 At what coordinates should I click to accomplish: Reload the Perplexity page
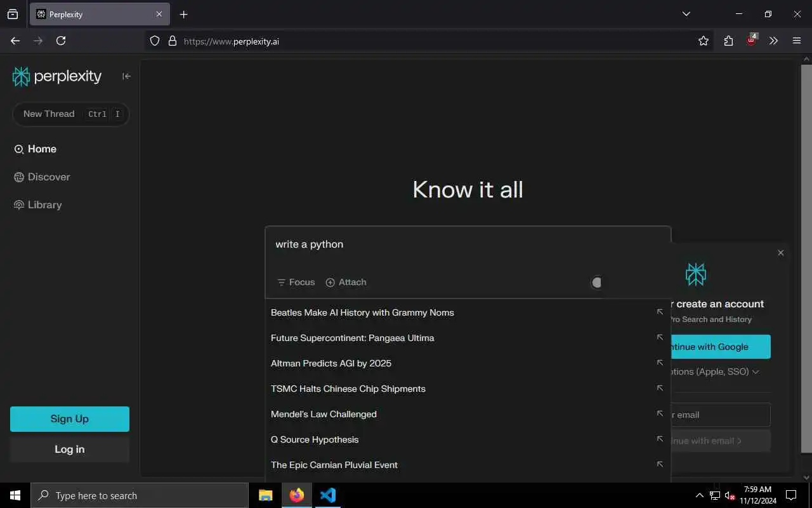pyautogui.click(x=61, y=41)
